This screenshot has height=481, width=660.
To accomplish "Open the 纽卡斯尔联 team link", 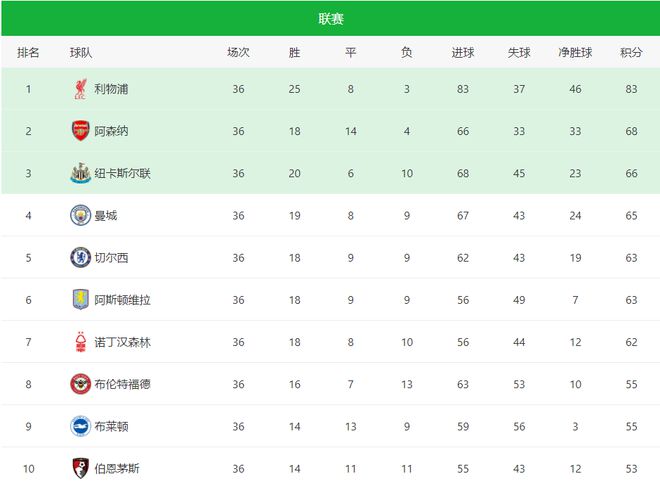I will click(123, 173).
